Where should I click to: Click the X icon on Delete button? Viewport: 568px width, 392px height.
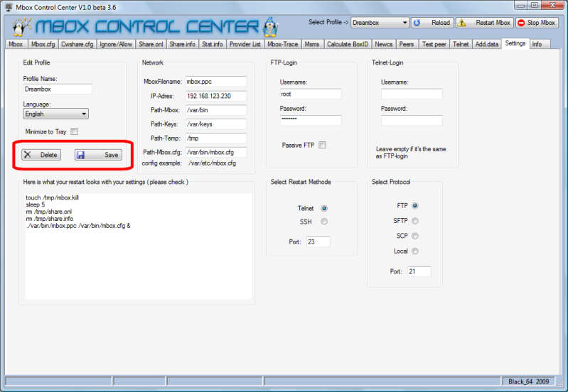[28, 155]
